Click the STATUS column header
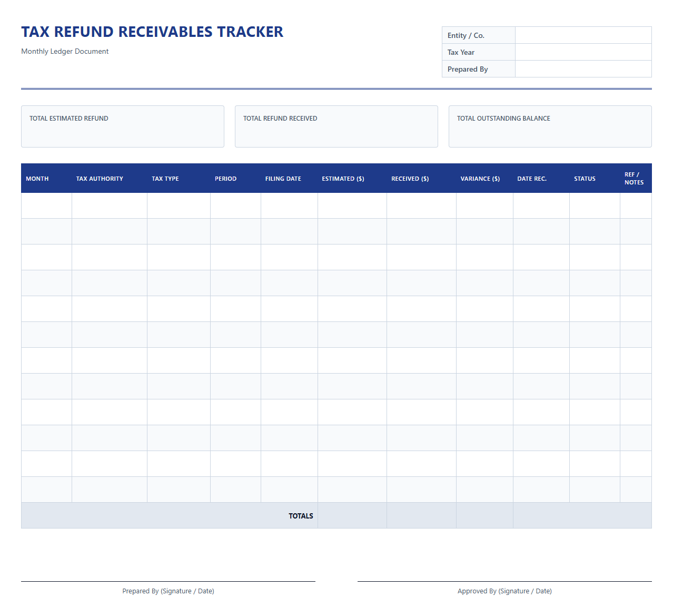 [x=595, y=179]
